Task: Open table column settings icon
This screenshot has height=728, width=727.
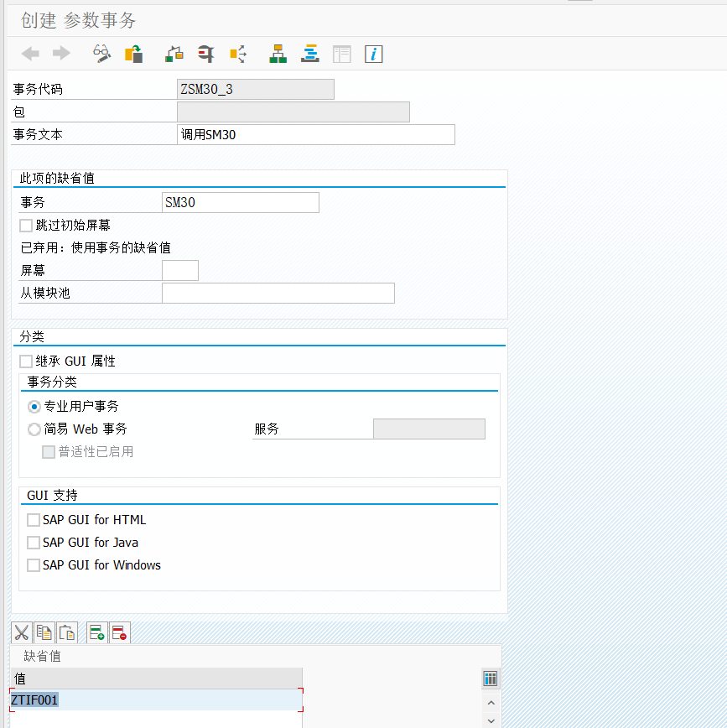Action: 491,679
